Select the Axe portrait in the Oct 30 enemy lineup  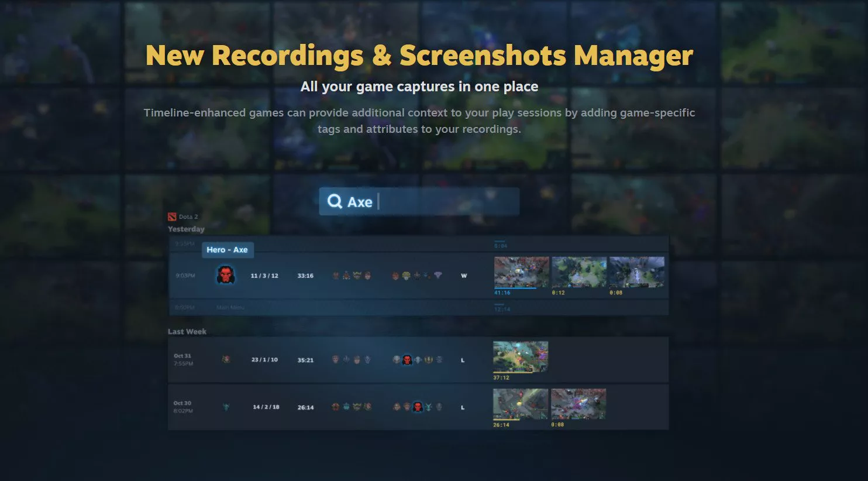[x=417, y=406]
